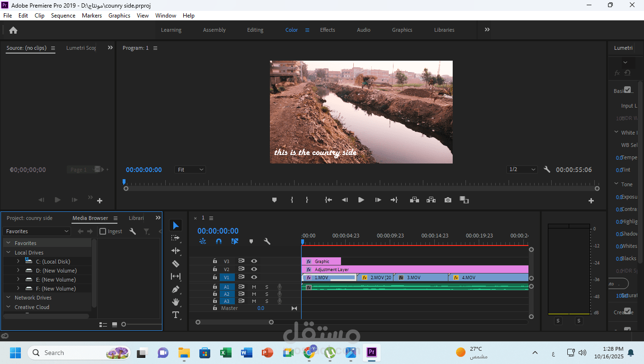Open Program monitor settings wrench

(547, 170)
